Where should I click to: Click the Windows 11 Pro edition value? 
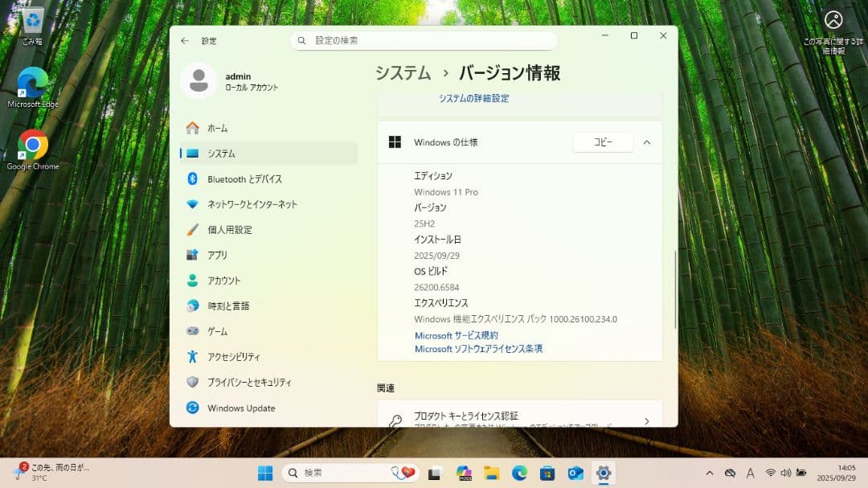tap(445, 191)
